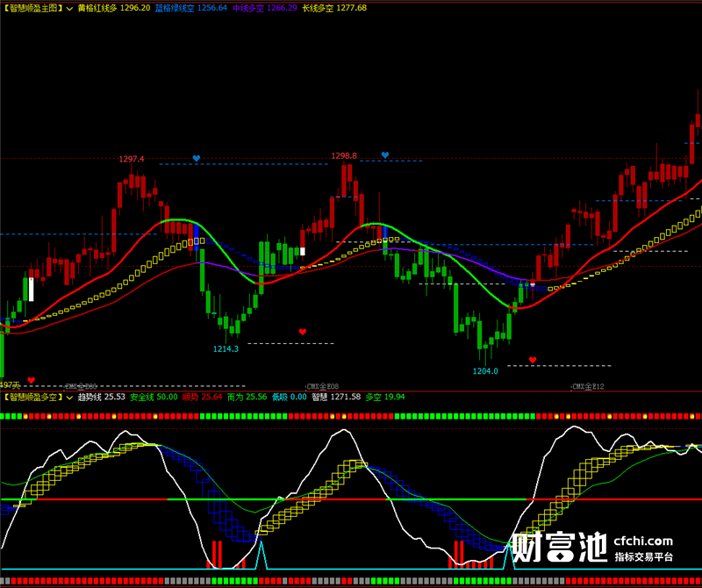Click the CMX金E08 contract marker
702x588 pixels.
click(x=323, y=386)
